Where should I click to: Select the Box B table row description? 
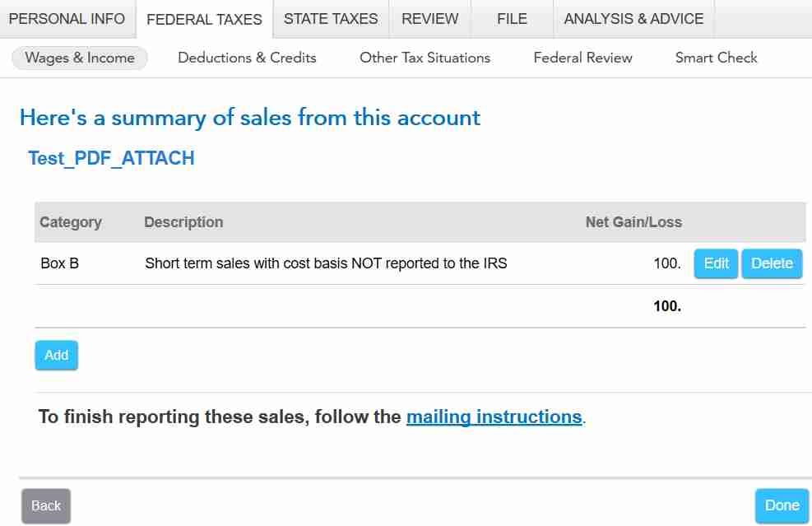point(326,263)
